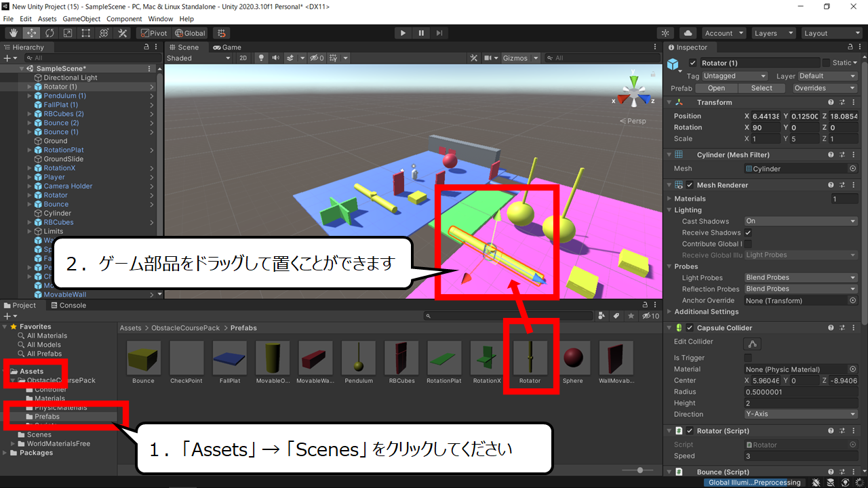The height and width of the screenshot is (488, 868).
Task: Step one frame forward
Action: 439,33
